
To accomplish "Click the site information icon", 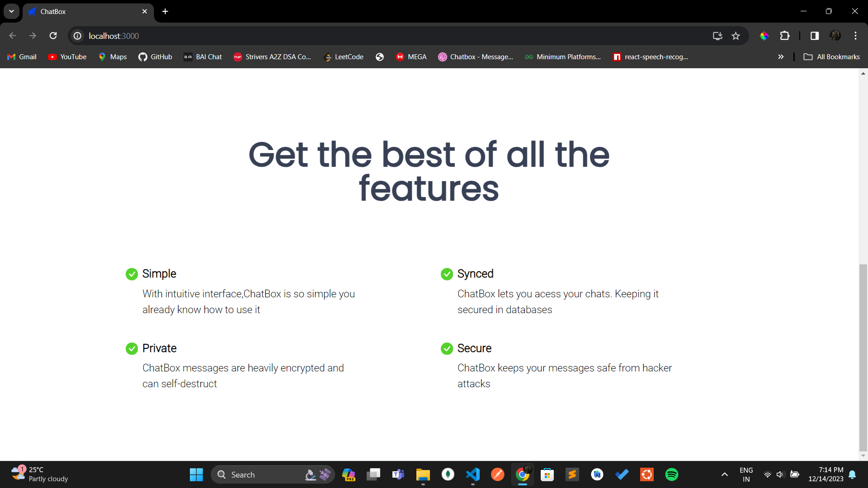I will click(78, 36).
